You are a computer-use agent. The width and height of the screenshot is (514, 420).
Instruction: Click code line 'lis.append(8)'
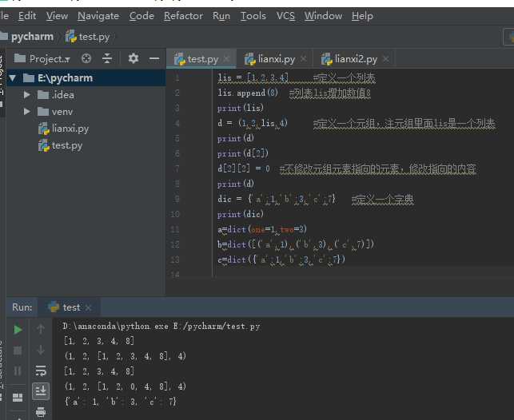pos(248,93)
